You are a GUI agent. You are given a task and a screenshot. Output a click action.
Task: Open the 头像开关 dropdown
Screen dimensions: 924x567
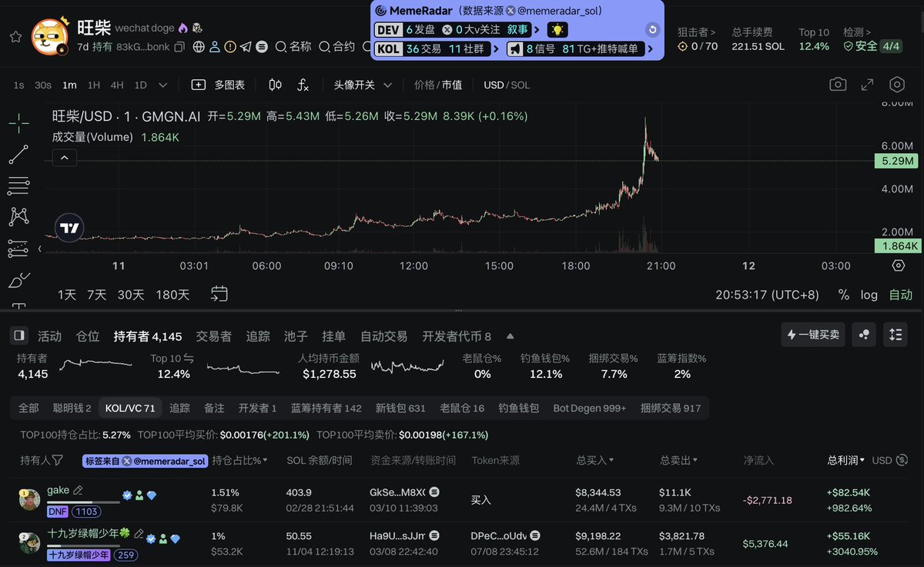363,85
